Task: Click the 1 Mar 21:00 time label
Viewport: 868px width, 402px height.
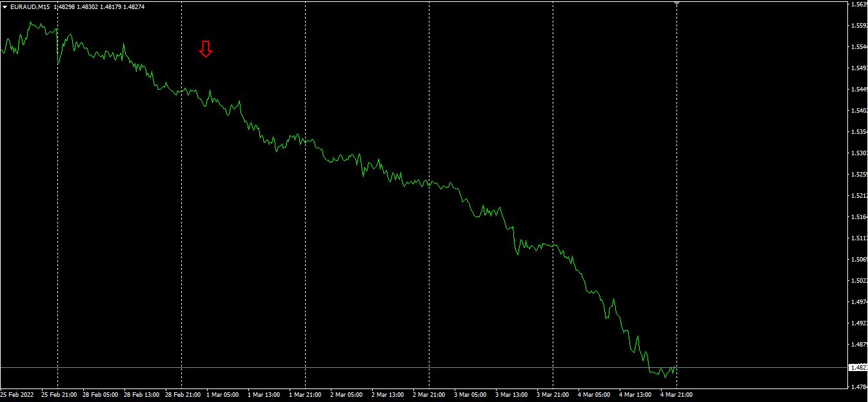Action: tap(305, 394)
